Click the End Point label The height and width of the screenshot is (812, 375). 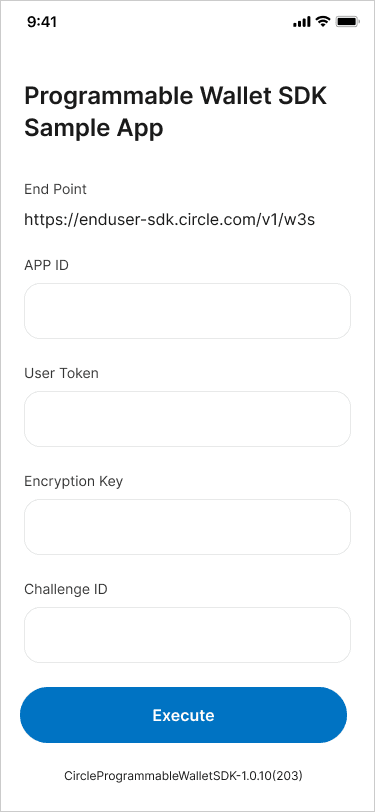pyautogui.click(x=55, y=189)
